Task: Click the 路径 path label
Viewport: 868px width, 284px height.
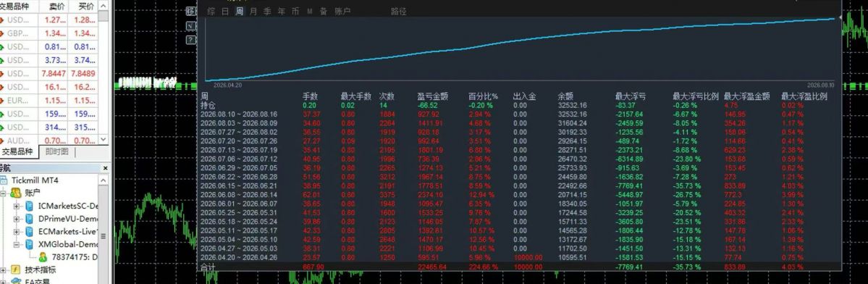Action: click(399, 11)
